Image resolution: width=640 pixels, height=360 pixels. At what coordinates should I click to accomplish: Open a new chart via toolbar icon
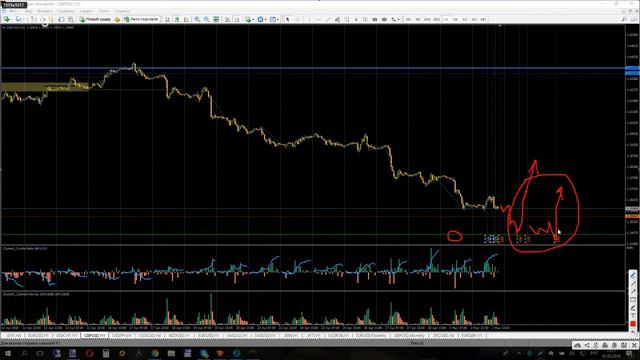(7, 19)
